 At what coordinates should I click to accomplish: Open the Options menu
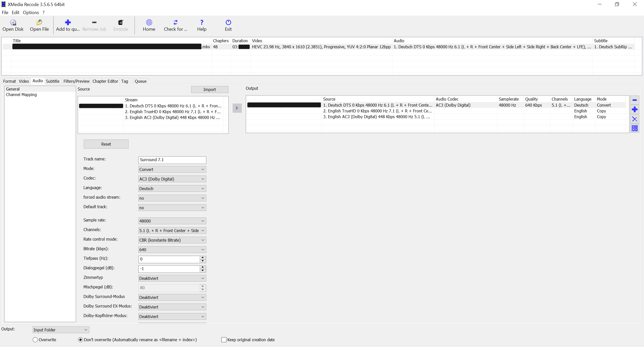(31, 12)
